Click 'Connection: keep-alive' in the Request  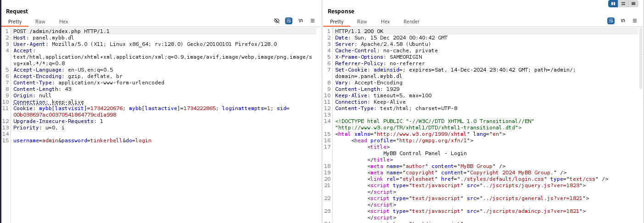pyautogui.click(x=49, y=102)
